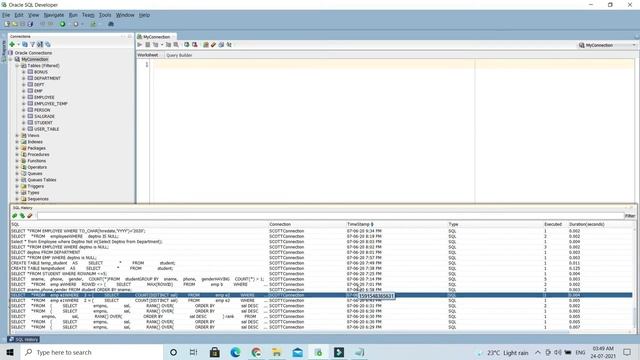Screen dimensions: 640x360
Task: Open the Tools menu
Action: tap(105, 15)
